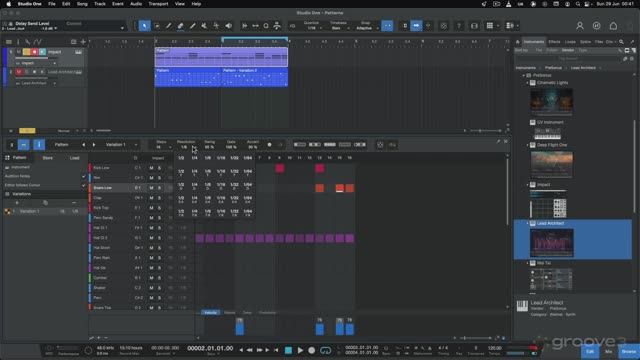Image resolution: width=640 pixels, height=360 pixels.
Task: Open the File menu
Action: pyautogui.click(x=52, y=4)
